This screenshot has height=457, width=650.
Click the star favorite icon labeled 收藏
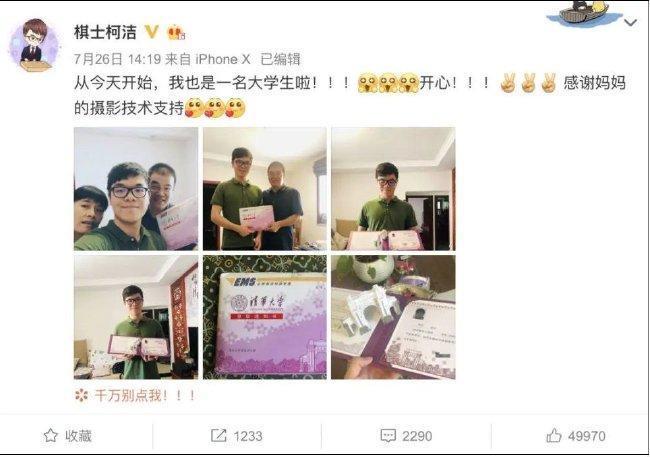pos(51,435)
